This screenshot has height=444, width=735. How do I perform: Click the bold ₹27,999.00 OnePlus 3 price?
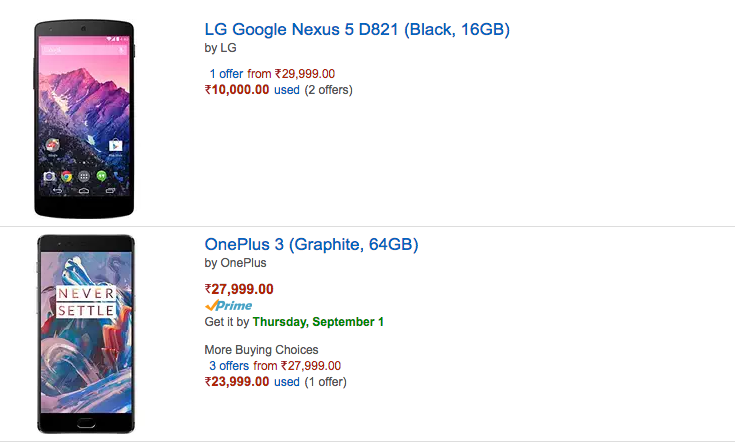point(239,289)
